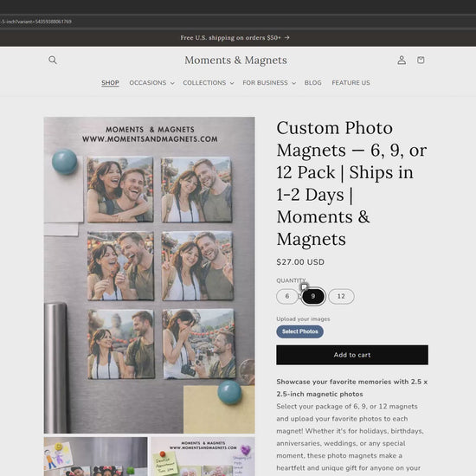
Task: Click the Showcase your favorite memories heading
Action: (352, 388)
